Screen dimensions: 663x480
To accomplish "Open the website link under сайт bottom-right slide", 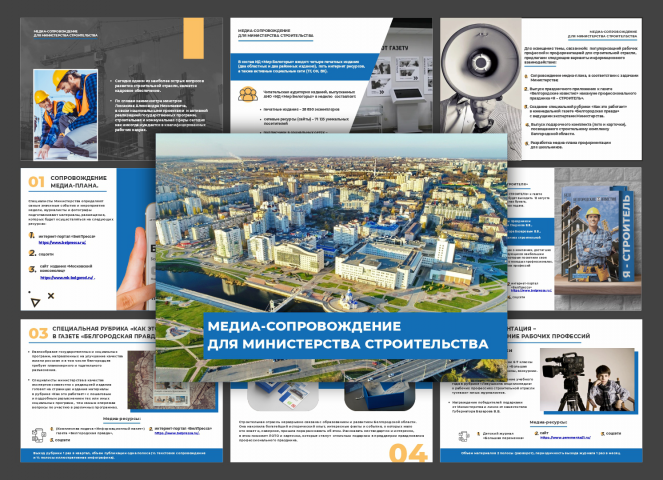I will (565, 437).
